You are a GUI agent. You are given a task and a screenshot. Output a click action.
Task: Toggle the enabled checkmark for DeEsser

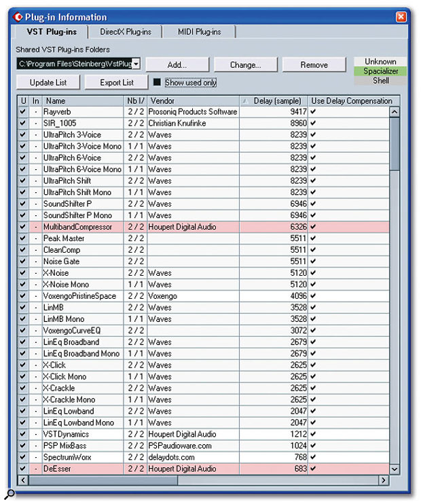(23, 469)
